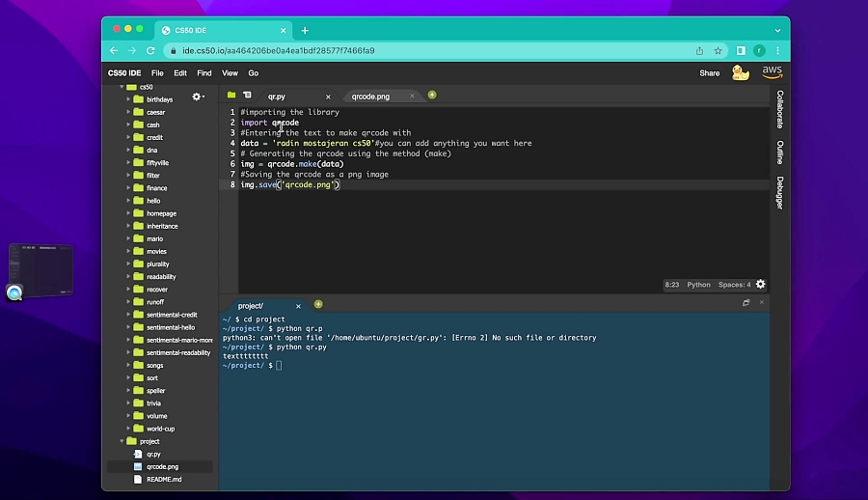868x500 pixels.
Task: Open new terminal with green plus
Action: 318,304
